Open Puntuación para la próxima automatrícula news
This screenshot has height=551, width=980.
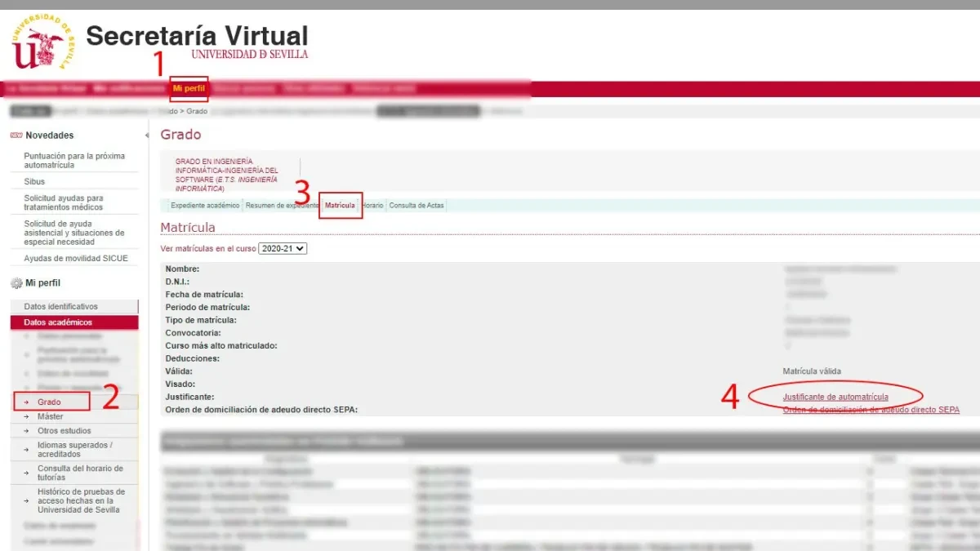(x=74, y=160)
